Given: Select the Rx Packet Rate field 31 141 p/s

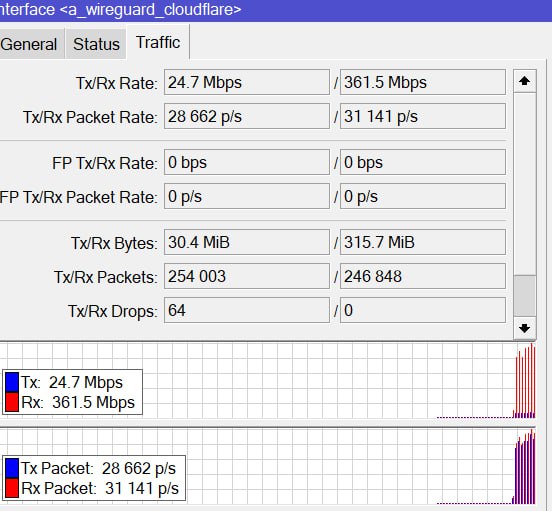Looking at the screenshot, I should (423, 116).
